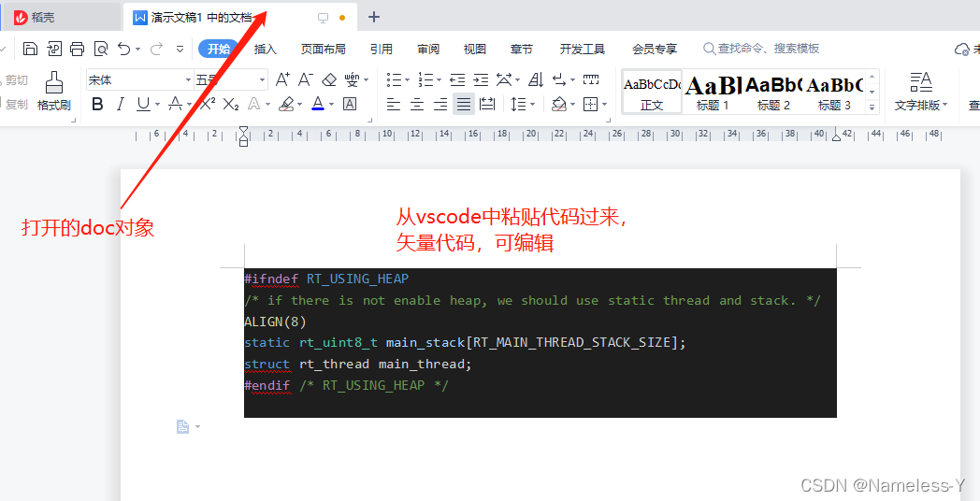Switch to the 稻壳 tab
This screenshot has height=501, width=980.
click(x=60, y=18)
